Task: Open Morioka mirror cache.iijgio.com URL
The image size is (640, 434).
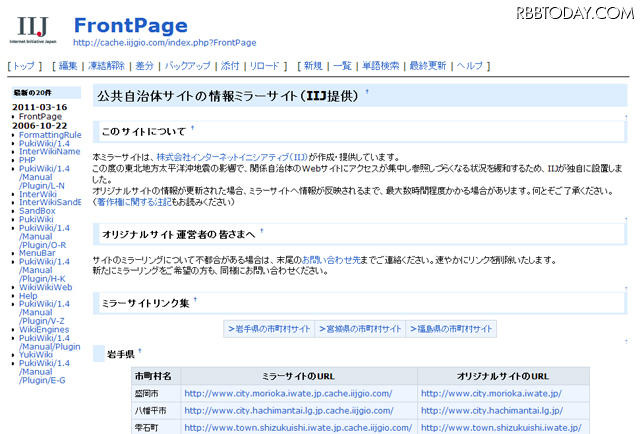Action: click(288, 394)
